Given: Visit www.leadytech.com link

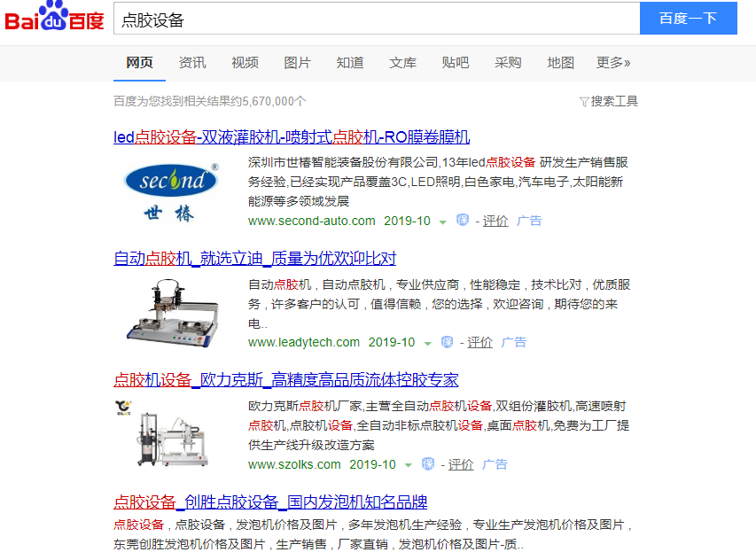Looking at the screenshot, I should (x=304, y=342).
